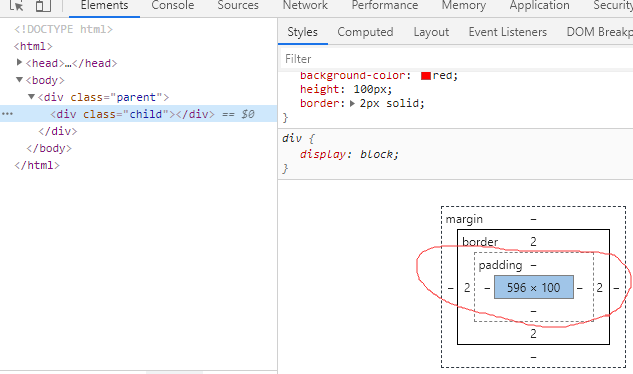Expand the head element node
This screenshot has width=633, height=374.
(x=19, y=63)
